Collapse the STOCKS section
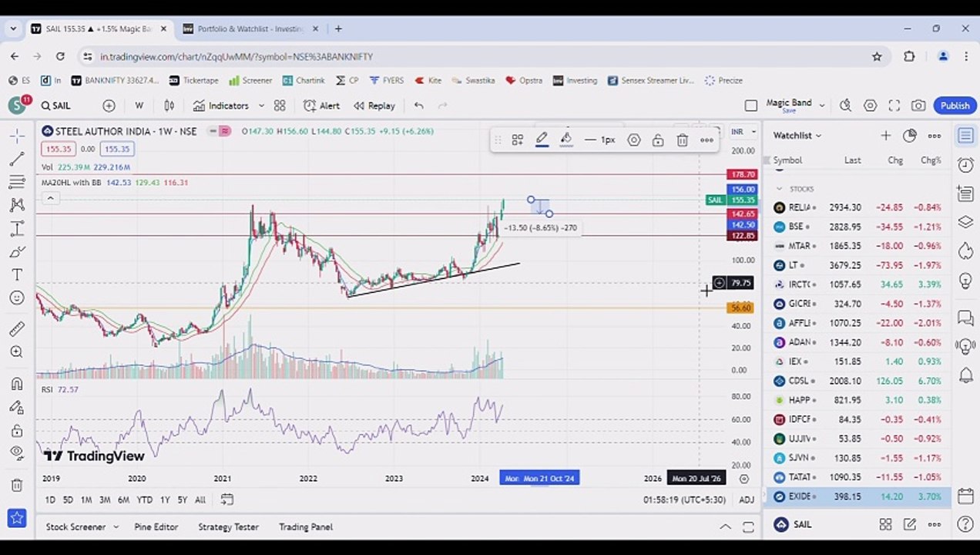 click(x=779, y=189)
